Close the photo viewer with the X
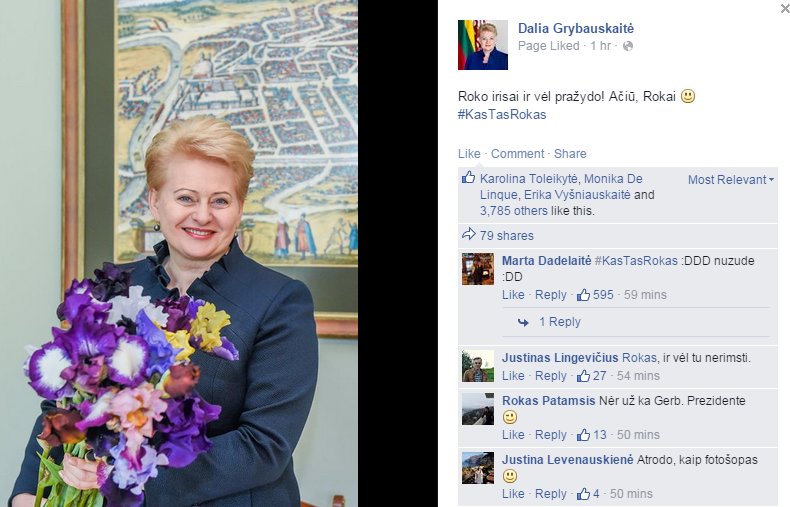 tap(785, 8)
